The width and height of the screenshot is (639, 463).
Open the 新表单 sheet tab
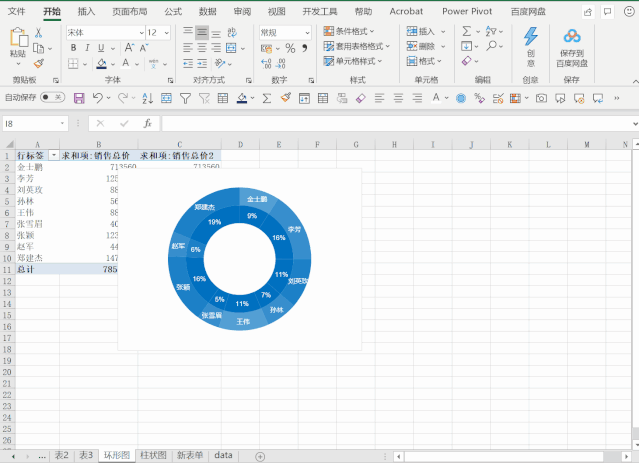click(x=190, y=455)
